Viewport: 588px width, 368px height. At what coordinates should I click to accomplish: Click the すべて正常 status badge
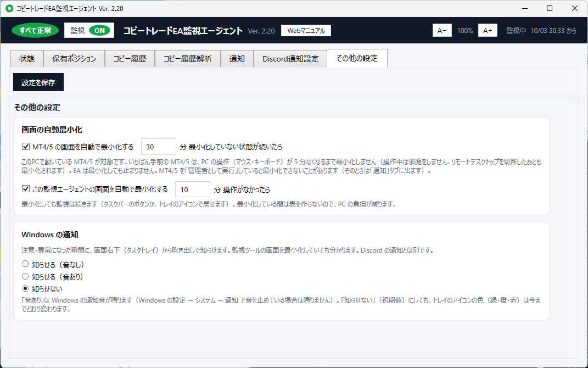click(35, 30)
